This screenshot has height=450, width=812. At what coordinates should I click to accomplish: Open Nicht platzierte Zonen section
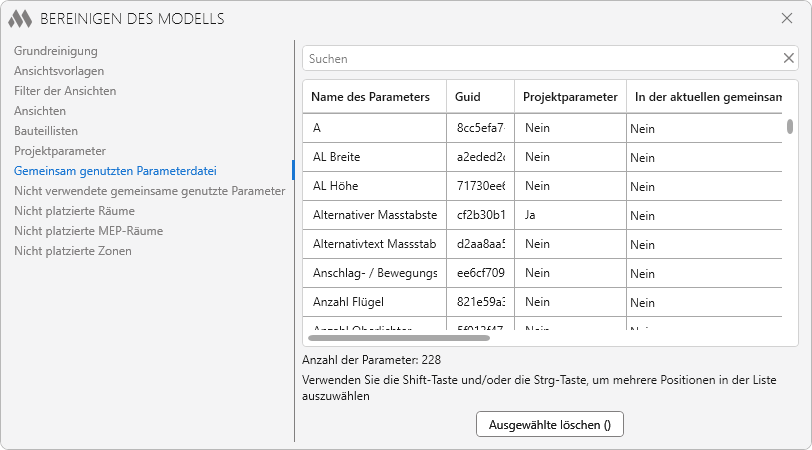(x=72, y=251)
